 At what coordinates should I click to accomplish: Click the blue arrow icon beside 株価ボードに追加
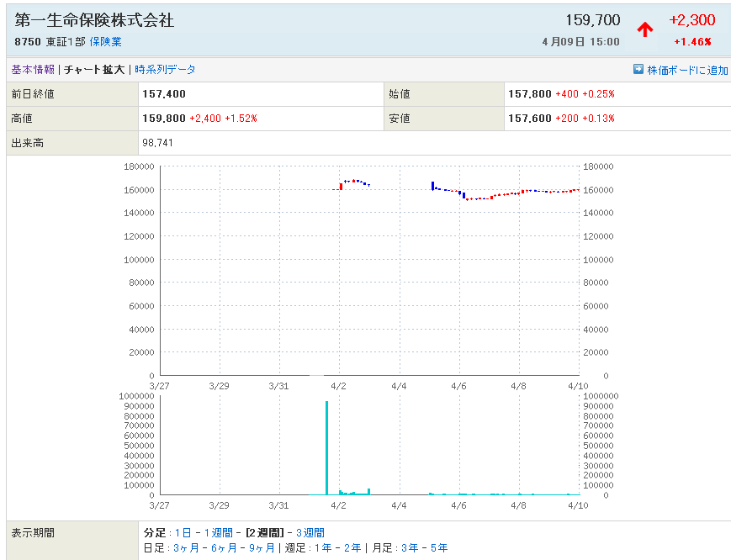638,70
